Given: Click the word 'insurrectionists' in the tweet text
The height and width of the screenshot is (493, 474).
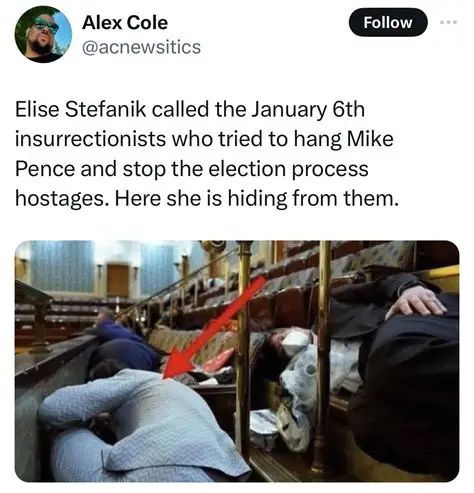Looking at the screenshot, I should pyautogui.click(x=90, y=139).
